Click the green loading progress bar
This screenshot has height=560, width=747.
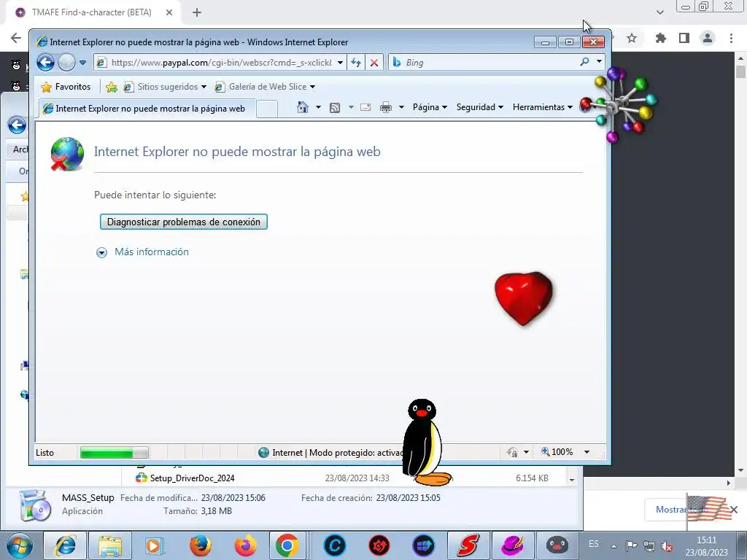coord(114,452)
